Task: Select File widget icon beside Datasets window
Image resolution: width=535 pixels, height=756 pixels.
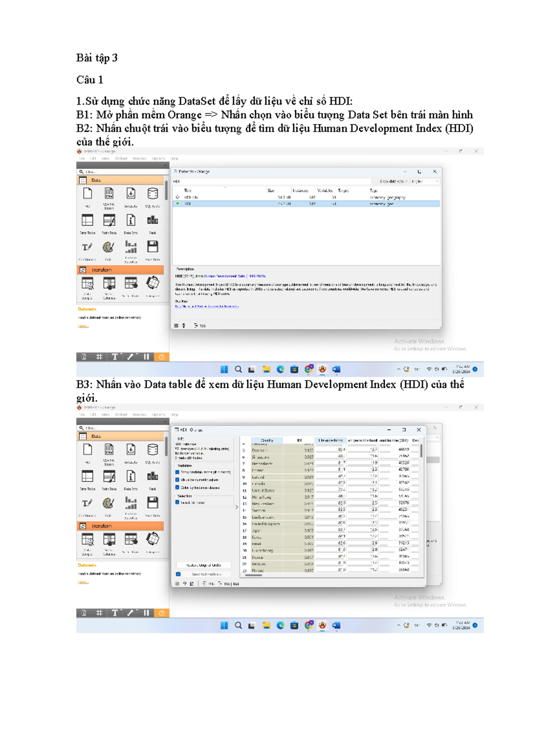Action: pos(87,193)
